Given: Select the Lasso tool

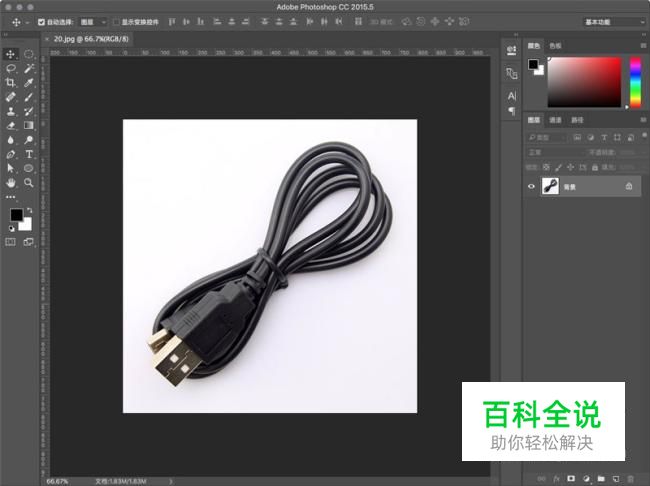Looking at the screenshot, I should (10, 68).
